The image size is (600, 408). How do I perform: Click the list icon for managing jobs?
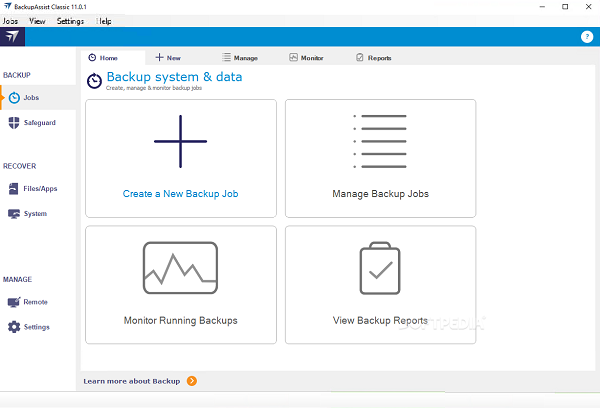[380, 141]
